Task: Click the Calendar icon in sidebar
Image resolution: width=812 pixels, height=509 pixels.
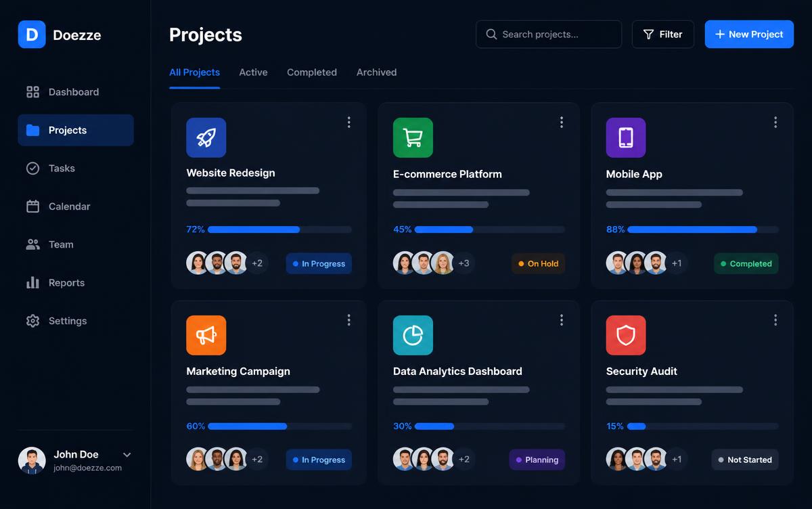Action: pos(32,206)
